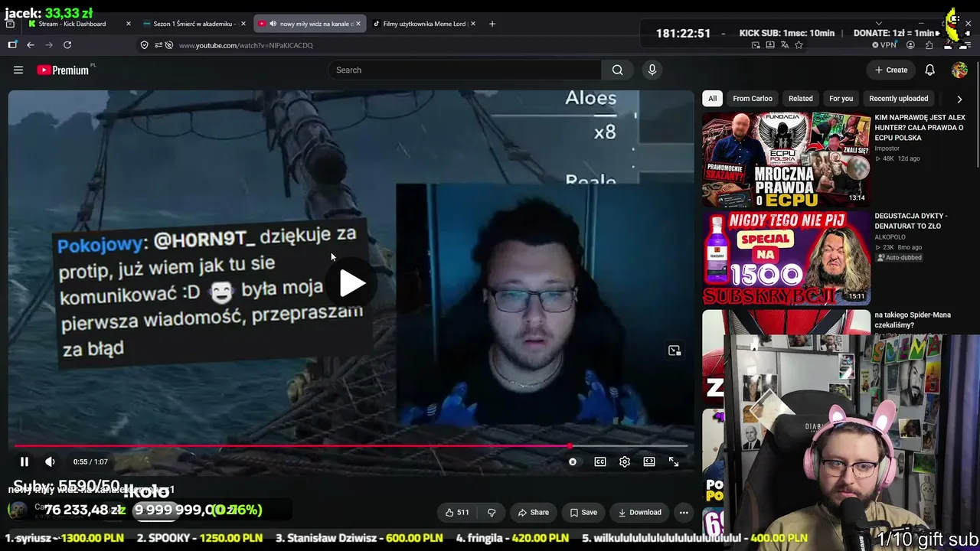Select the All filter chip
980x551 pixels.
click(x=712, y=99)
